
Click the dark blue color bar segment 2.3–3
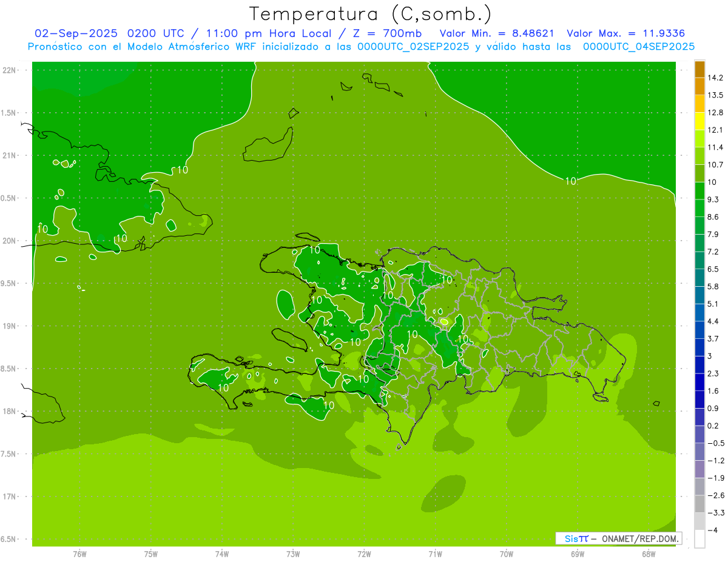coord(699,365)
